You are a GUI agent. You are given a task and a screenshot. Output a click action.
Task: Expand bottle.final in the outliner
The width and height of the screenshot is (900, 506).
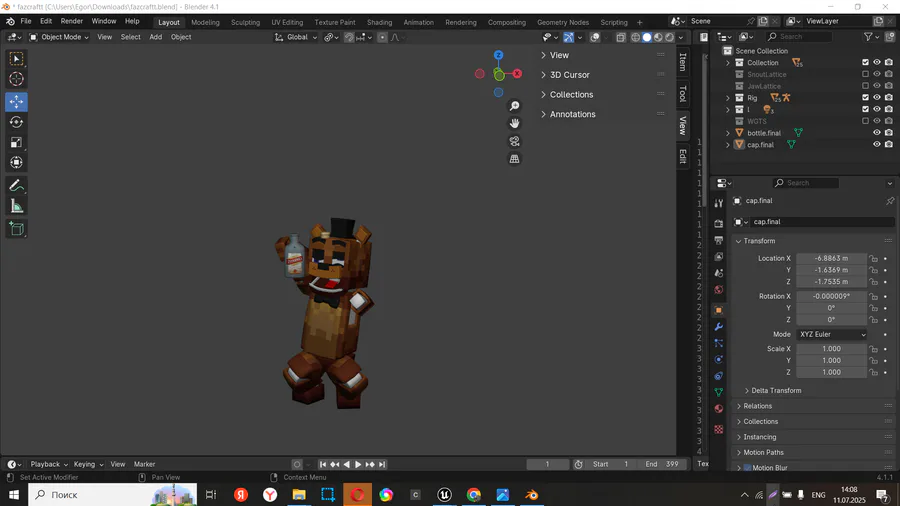(x=728, y=133)
